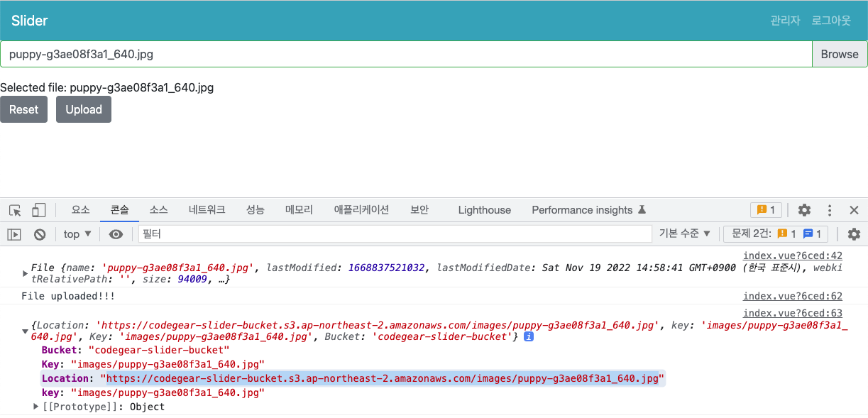Select the inspect element picker icon

click(15, 210)
